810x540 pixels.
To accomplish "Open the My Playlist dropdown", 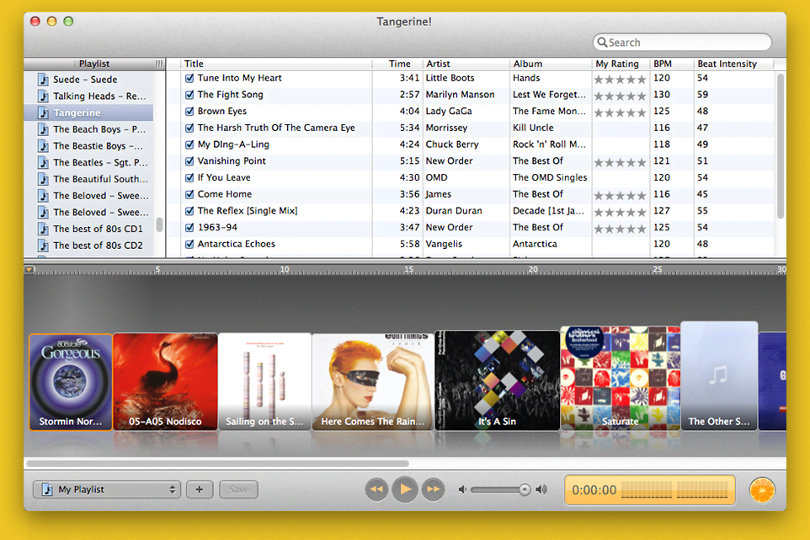I will tap(107, 489).
